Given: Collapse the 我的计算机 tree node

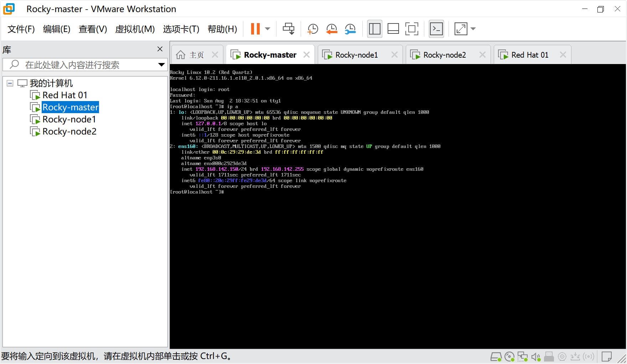Looking at the screenshot, I should tap(10, 83).
